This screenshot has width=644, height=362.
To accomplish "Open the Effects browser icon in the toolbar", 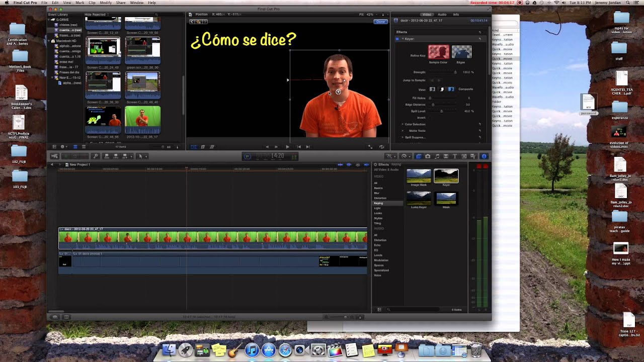I will coord(419,156).
